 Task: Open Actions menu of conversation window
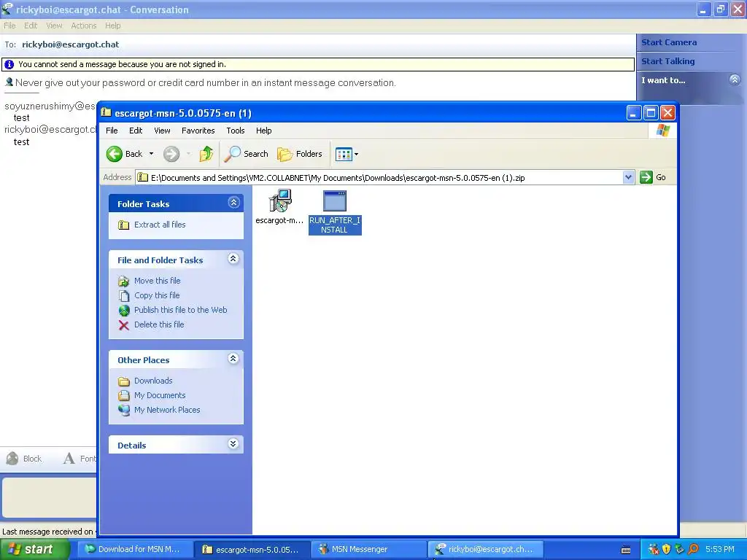coord(83,26)
